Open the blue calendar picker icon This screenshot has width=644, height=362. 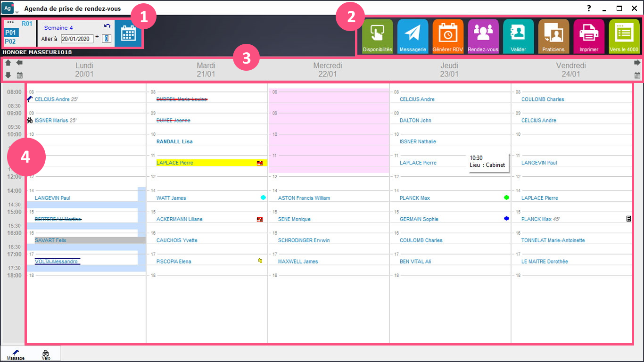(x=128, y=33)
